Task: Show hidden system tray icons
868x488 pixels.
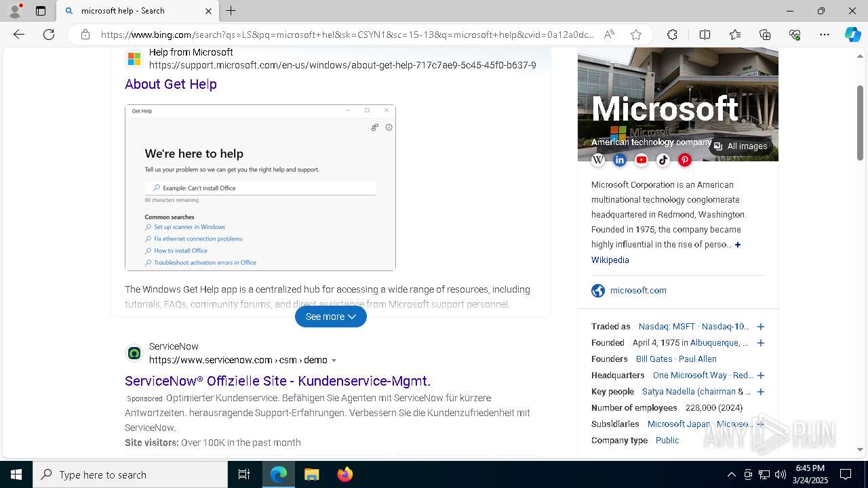Action: click(731, 474)
